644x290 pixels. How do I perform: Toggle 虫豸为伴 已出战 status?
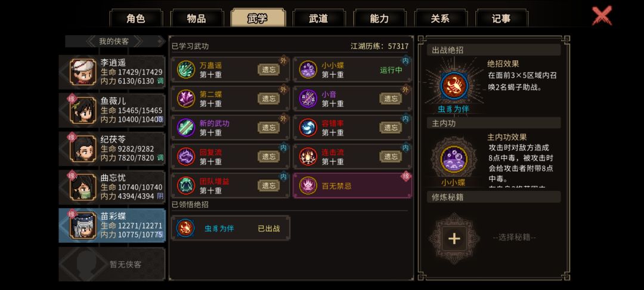pos(268,229)
